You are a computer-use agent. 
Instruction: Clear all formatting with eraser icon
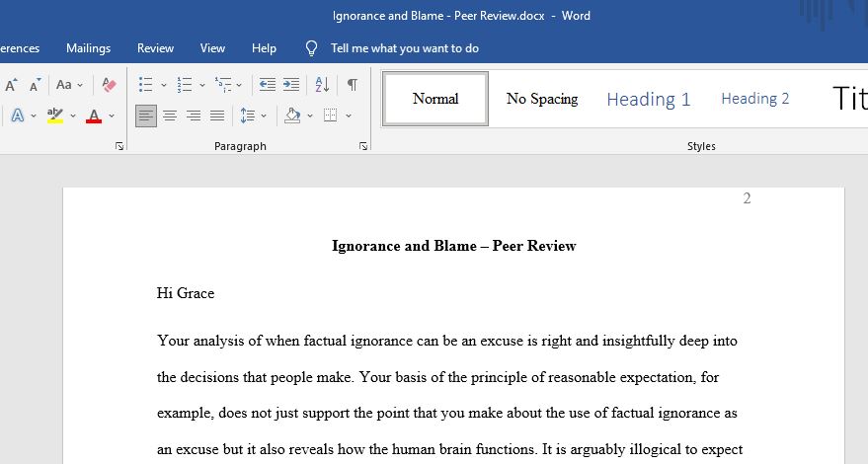click(109, 85)
